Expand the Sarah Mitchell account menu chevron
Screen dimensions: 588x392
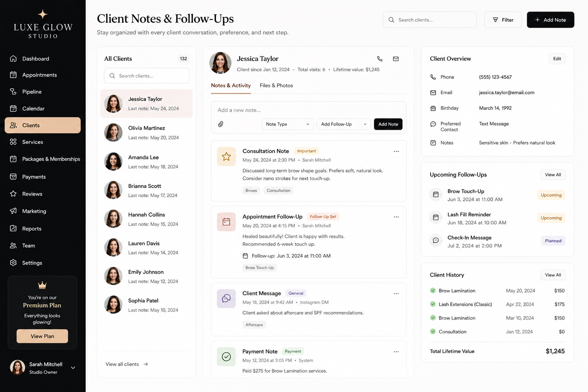[73, 368]
